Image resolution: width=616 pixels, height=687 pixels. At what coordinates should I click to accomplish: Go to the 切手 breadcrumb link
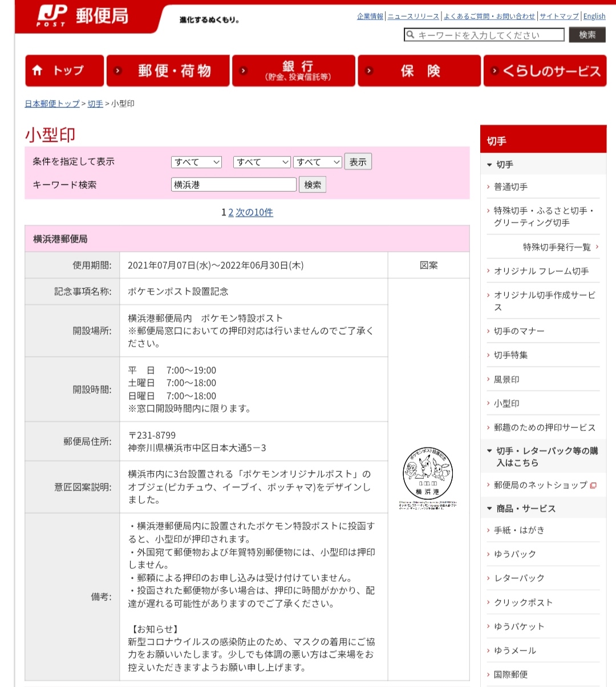[x=95, y=104]
